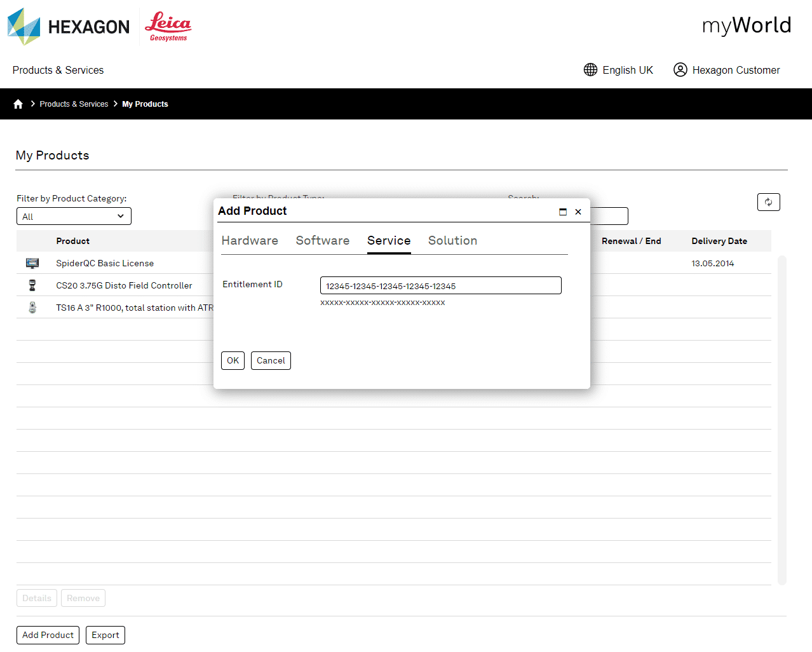812x652 pixels.
Task: Switch to the Software tab
Action: point(322,241)
